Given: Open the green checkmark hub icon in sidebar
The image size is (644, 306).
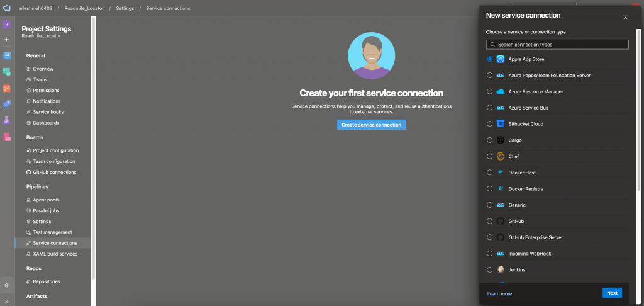Looking at the screenshot, I should click(6, 72).
